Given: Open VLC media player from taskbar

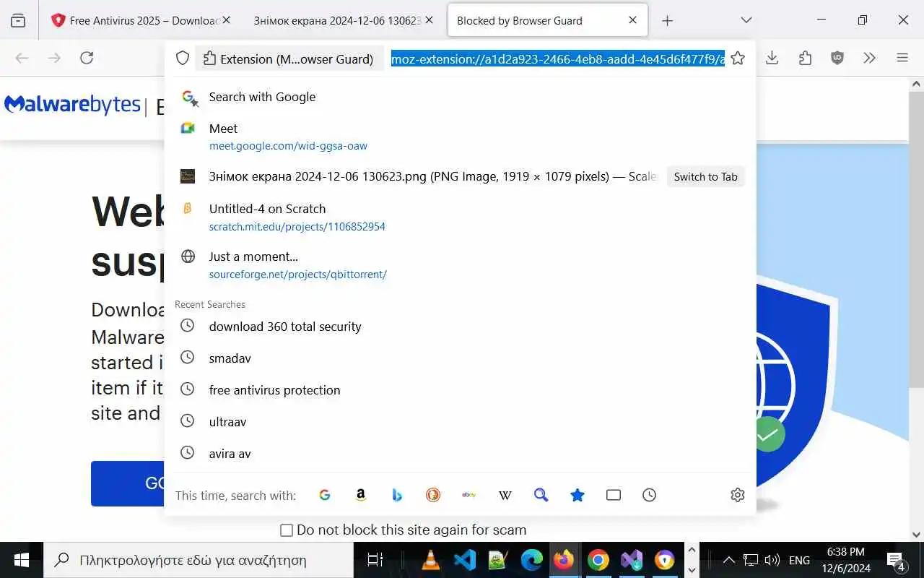Looking at the screenshot, I should [x=431, y=560].
